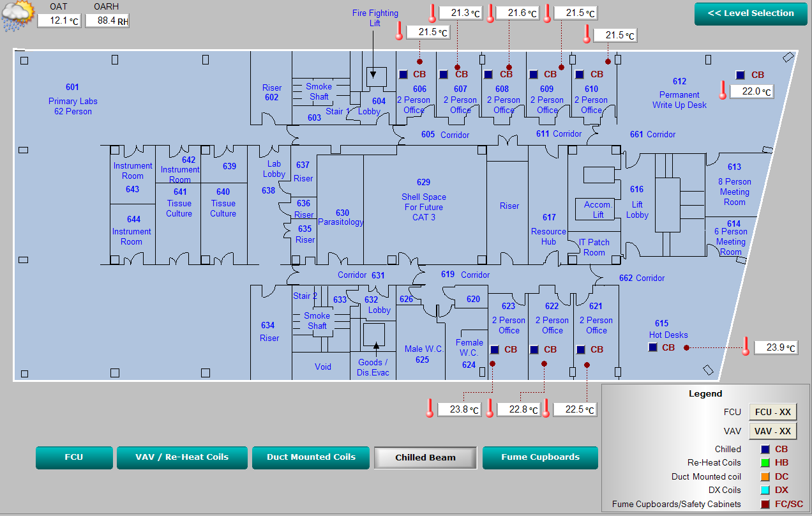Click thermometer icon beside 23.9 °C reading

point(745,347)
